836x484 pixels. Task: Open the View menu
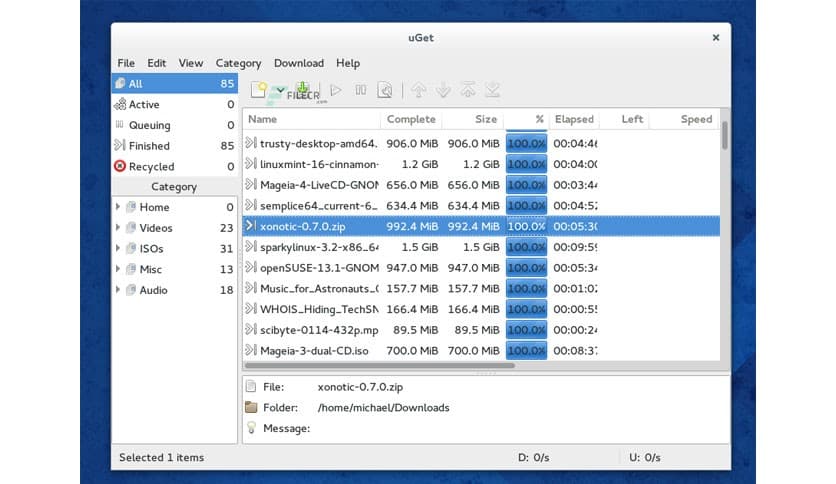click(191, 63)
